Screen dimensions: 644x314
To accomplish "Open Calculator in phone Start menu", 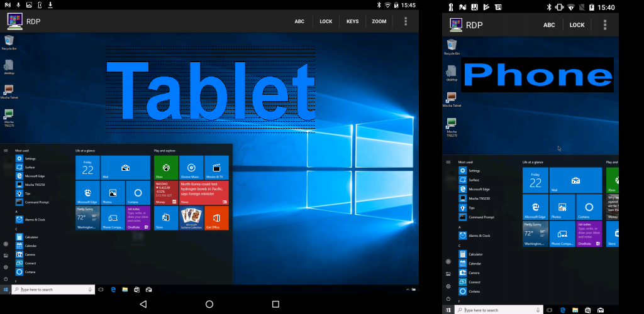I will point(471,254).
